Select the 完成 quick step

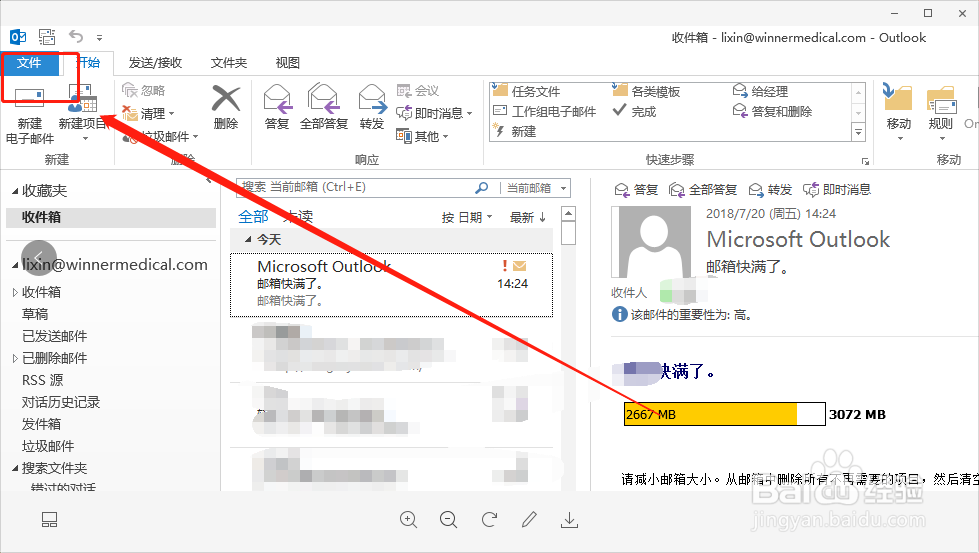[x=634, y=111]
